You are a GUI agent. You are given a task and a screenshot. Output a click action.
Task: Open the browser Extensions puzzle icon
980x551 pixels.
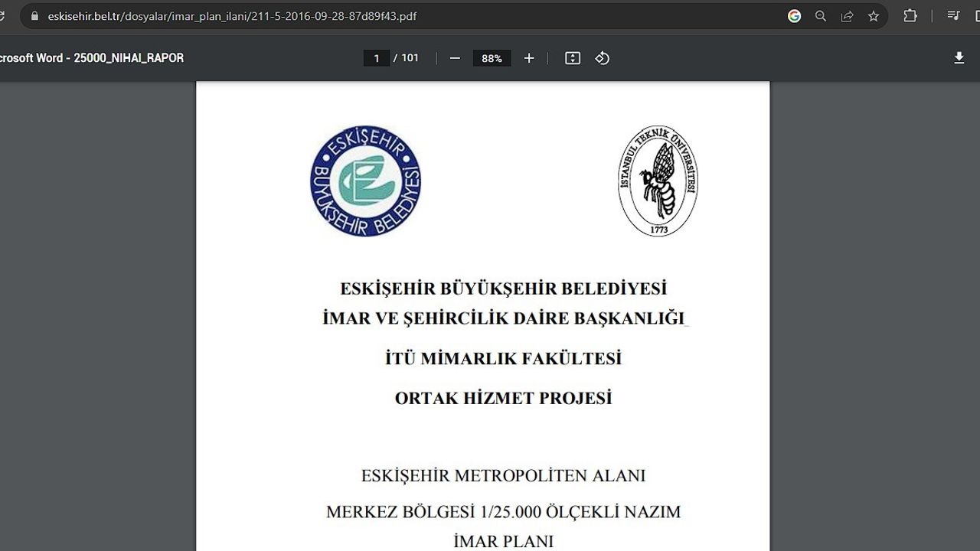tap(910, 16)
